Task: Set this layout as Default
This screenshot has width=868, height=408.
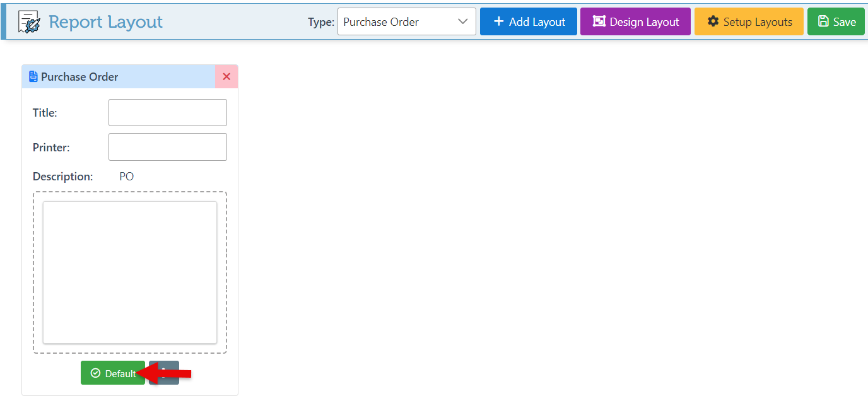Action: 113,373
